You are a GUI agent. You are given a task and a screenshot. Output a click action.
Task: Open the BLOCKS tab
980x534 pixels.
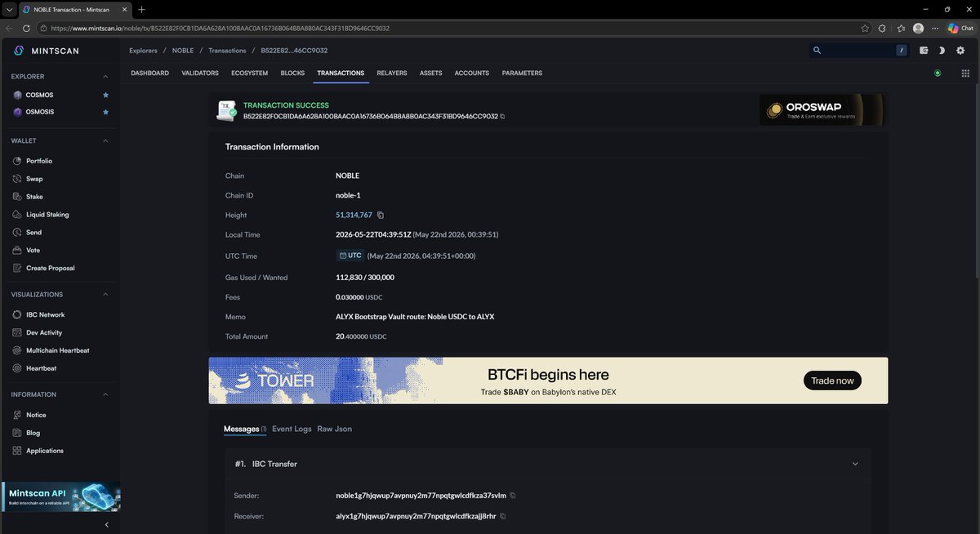[x=292, y=73]
